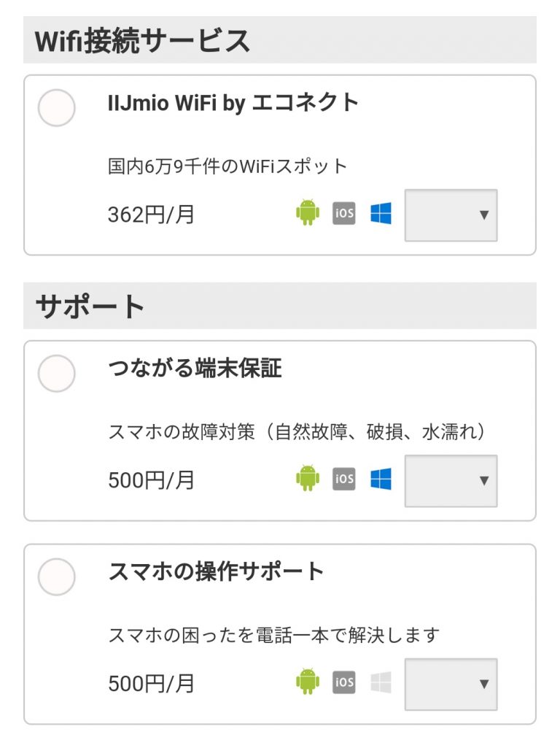Click the サポート section header
The width and height of the screenshot is (560, 740).
[90, 307]
